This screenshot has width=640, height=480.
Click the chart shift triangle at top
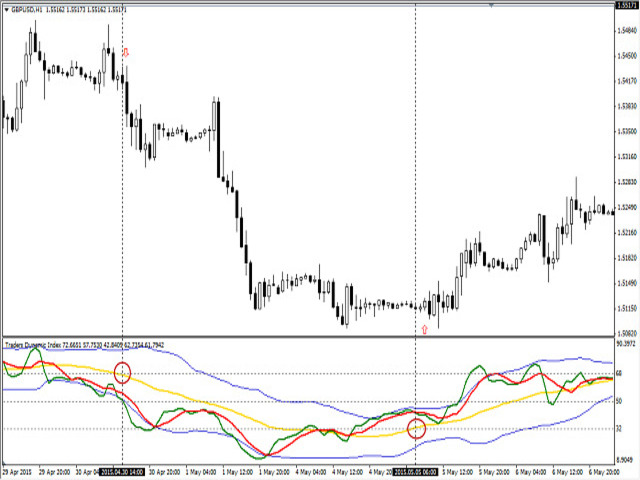click(x=491, y=5)
